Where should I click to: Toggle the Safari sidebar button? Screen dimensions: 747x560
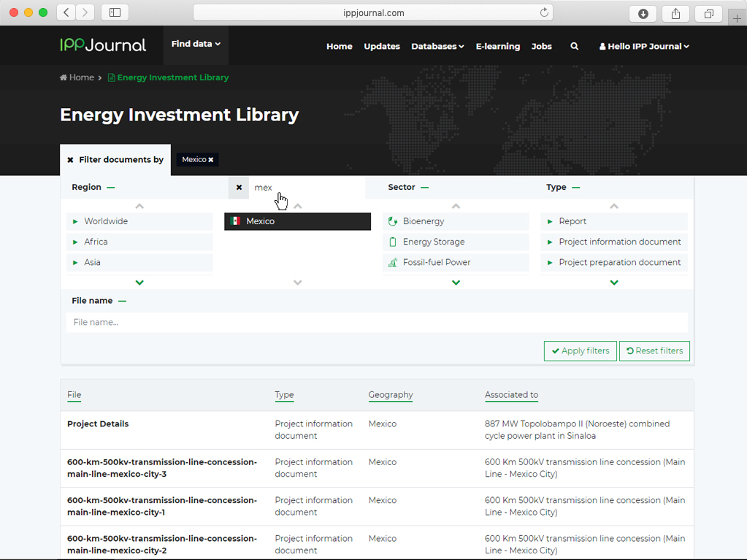point(115,12)
